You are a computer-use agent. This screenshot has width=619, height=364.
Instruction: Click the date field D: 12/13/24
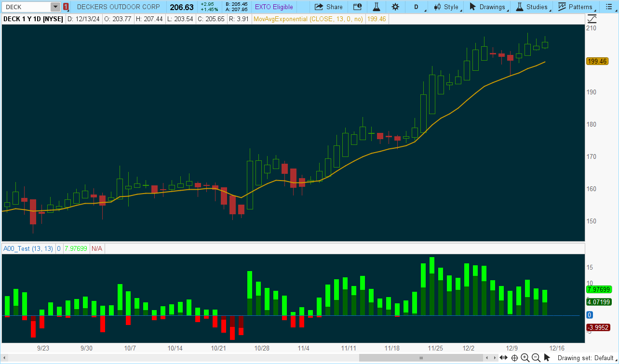coord(83,19)
